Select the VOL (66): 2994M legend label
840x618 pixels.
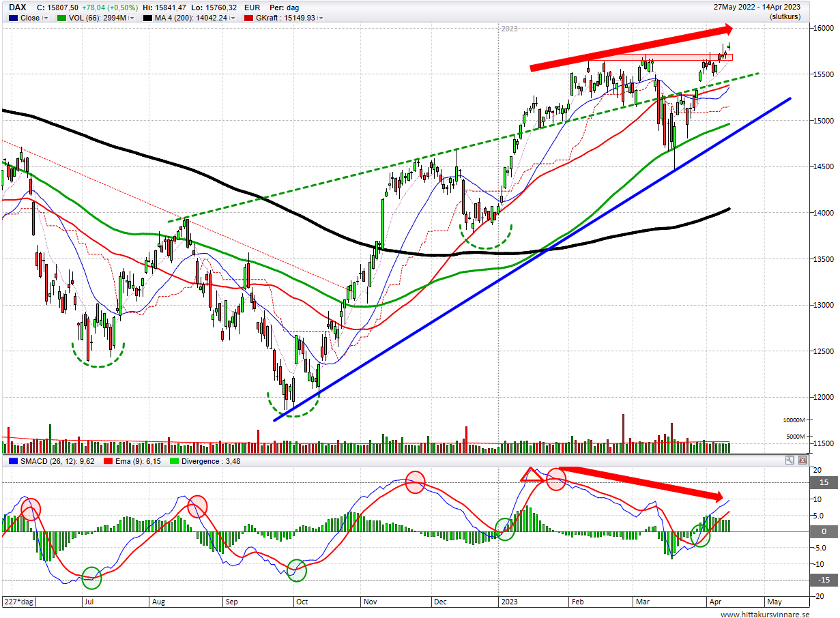(x=98, y=18)
